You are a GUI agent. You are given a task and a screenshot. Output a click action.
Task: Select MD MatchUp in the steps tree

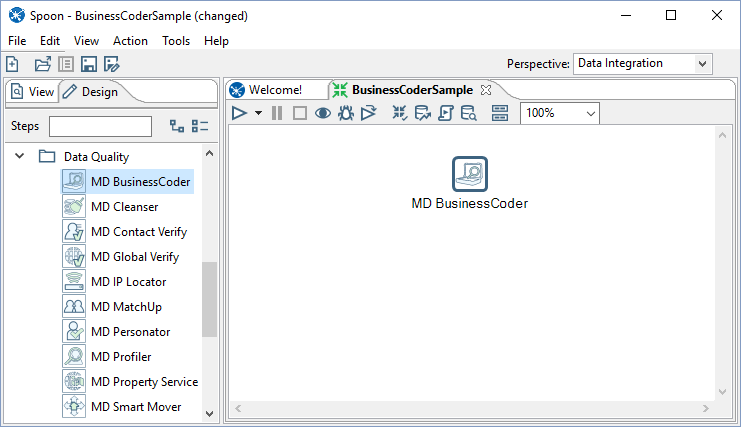tap(125, 307)
